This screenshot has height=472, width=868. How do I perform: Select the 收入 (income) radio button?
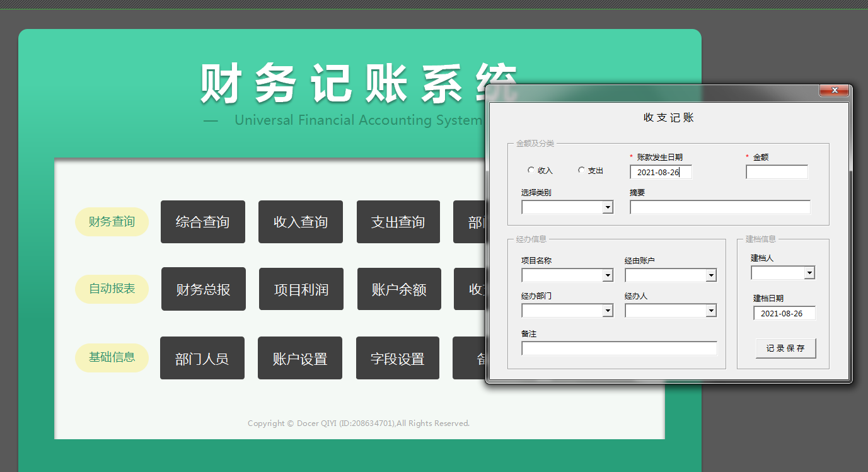point(532,170)
